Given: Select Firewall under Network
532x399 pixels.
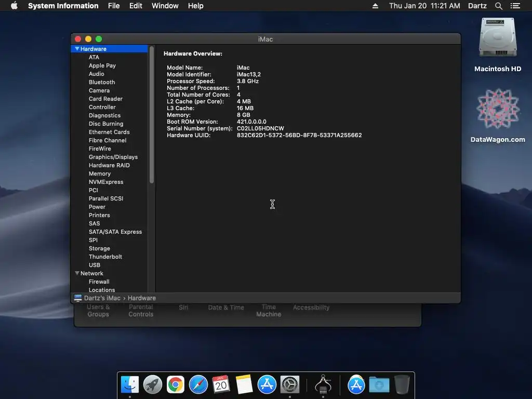Looking at the screenshot, I should pyautogui.click(x=99, y=282).
